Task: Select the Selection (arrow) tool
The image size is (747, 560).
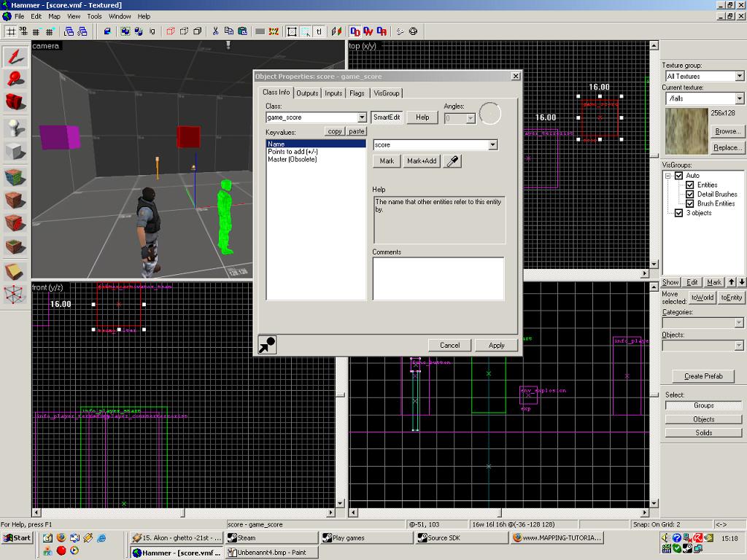Action: click(16, 57)
